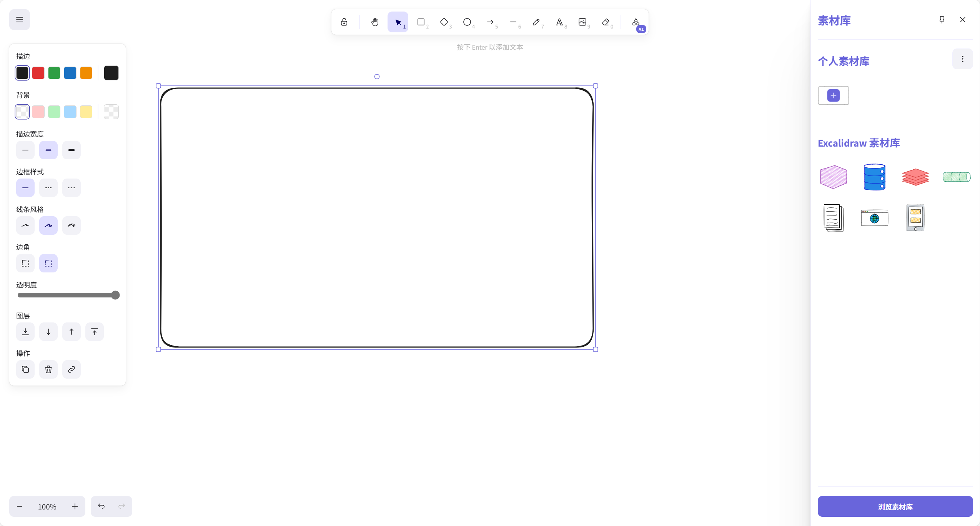
Task: Select the Line tool
Action: pyautogui.click(x=513, y=22)
